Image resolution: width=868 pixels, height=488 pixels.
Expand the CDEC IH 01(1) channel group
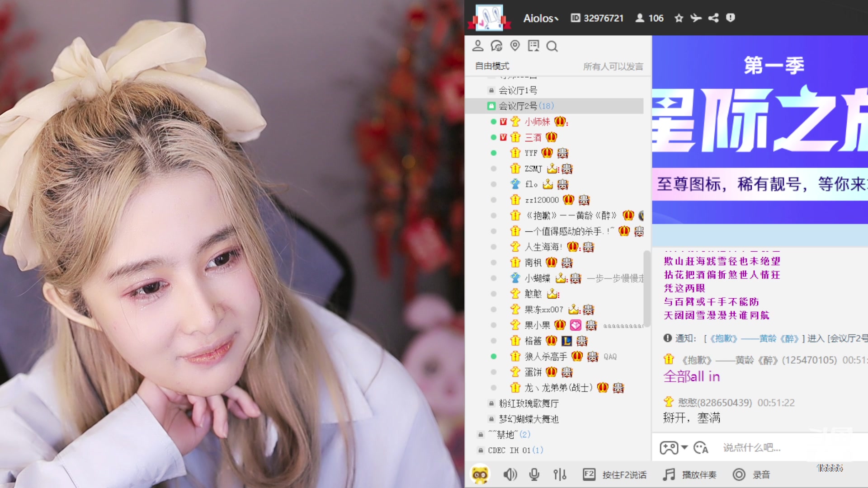tap(515, 450)
